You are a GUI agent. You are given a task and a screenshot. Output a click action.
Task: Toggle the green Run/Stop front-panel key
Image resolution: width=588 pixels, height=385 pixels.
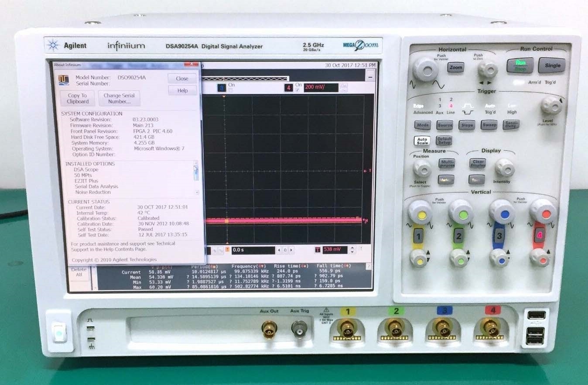pos(520,65)
